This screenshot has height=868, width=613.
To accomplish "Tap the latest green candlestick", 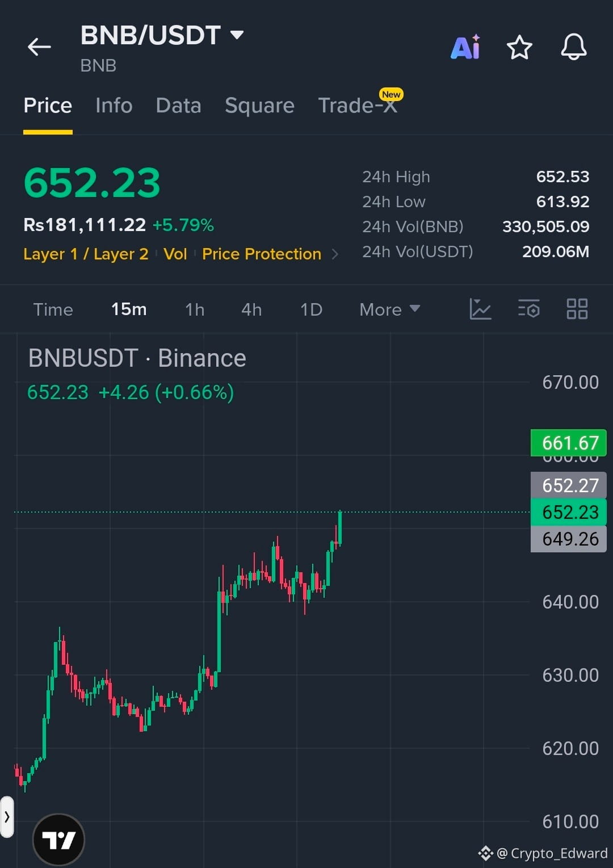I will click(340, 528).
